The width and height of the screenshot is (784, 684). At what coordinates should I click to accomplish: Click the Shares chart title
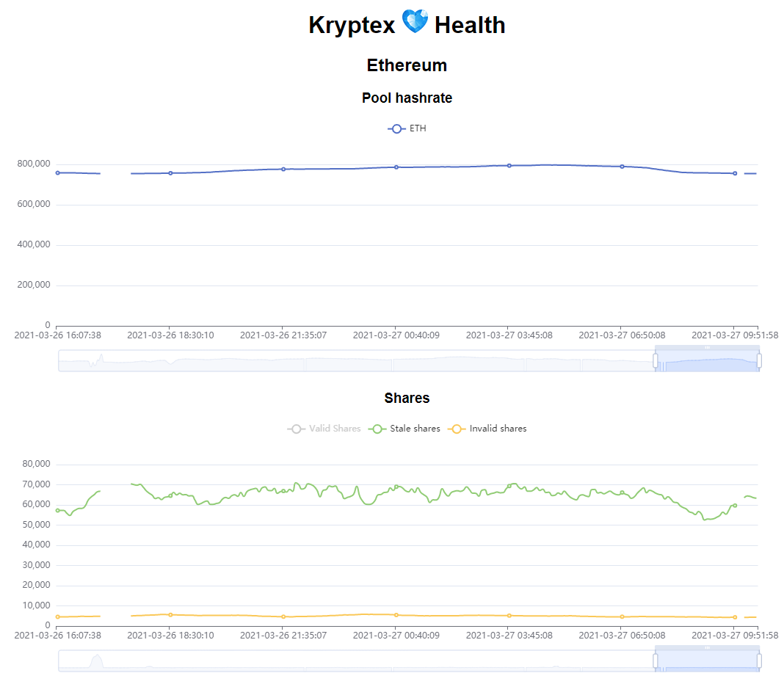pos(407,398)
